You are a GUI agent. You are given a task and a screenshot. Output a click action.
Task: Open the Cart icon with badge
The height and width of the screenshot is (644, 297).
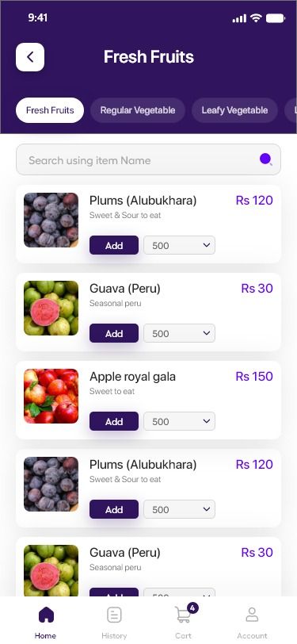(x=185, y=613)
